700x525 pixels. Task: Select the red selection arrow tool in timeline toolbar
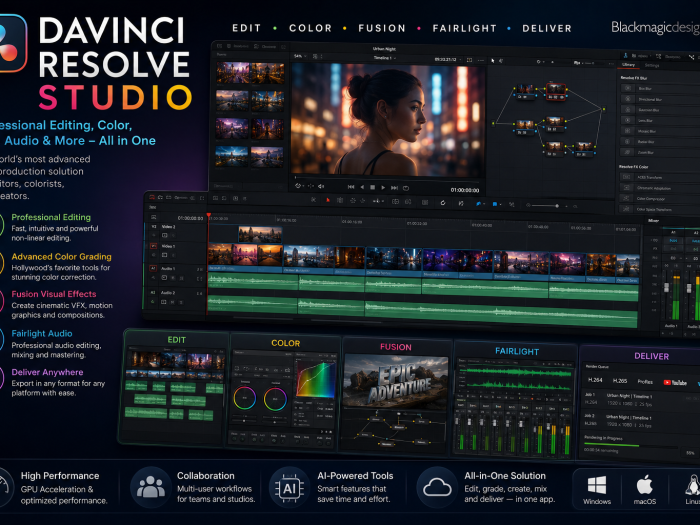(328, 200)
